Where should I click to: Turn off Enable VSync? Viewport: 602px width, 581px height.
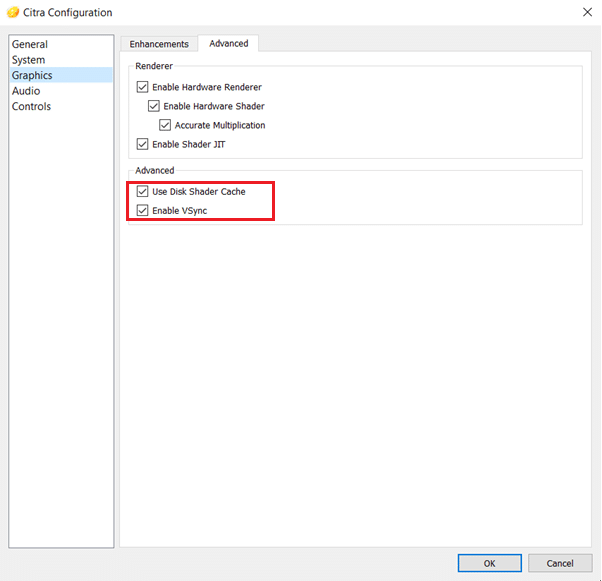pos(142,210)
